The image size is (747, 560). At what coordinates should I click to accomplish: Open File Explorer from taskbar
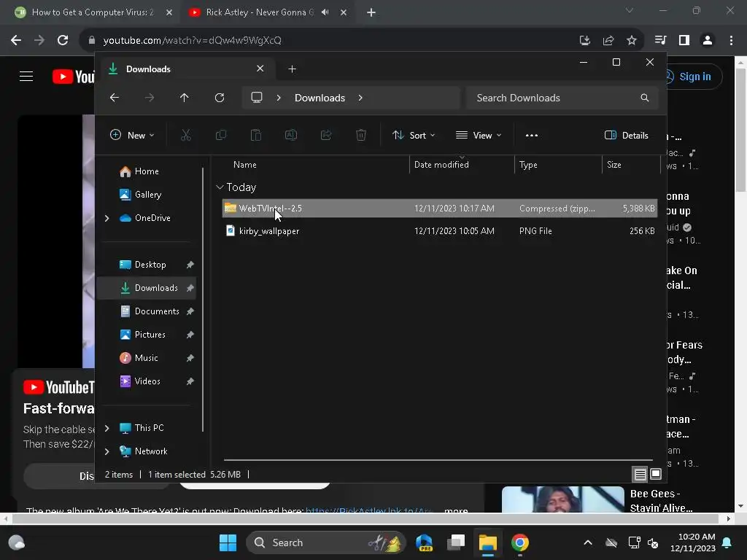[x=488, y=542]
